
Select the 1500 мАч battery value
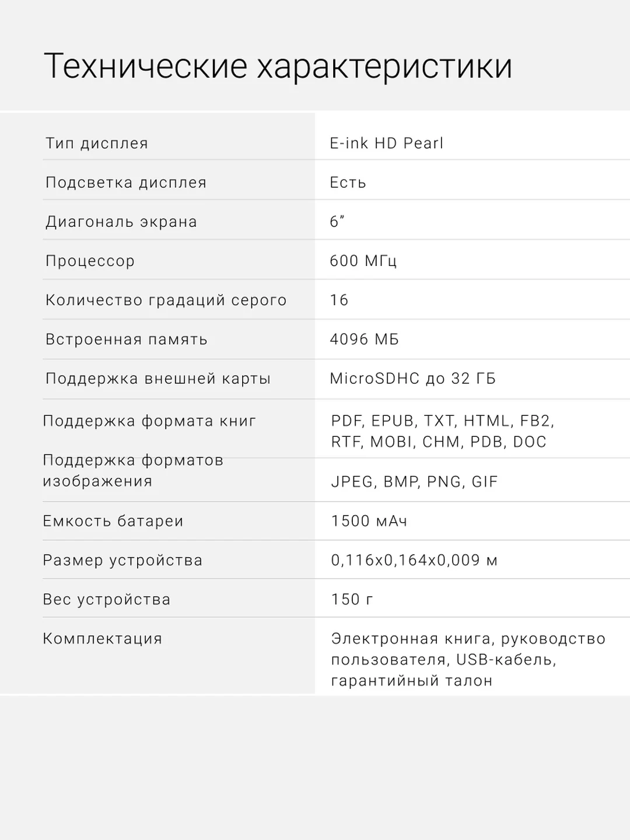tap(369, 521)
